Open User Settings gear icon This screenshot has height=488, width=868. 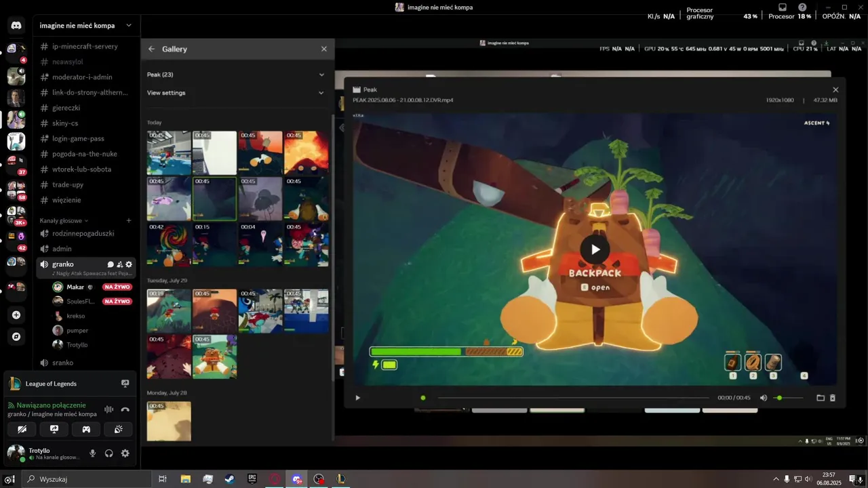pos(125,453)
